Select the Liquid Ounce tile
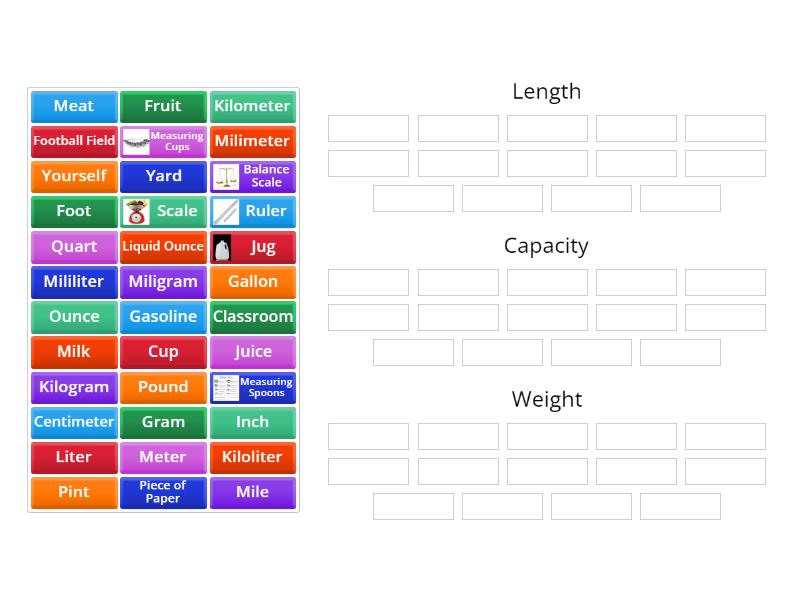800x600 pixels. tap(163, 246)
